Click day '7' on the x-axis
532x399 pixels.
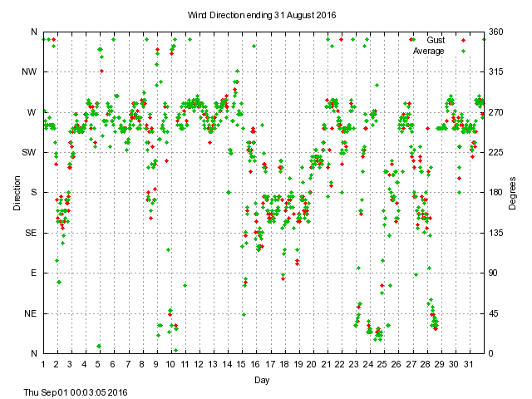click(128, 364)
